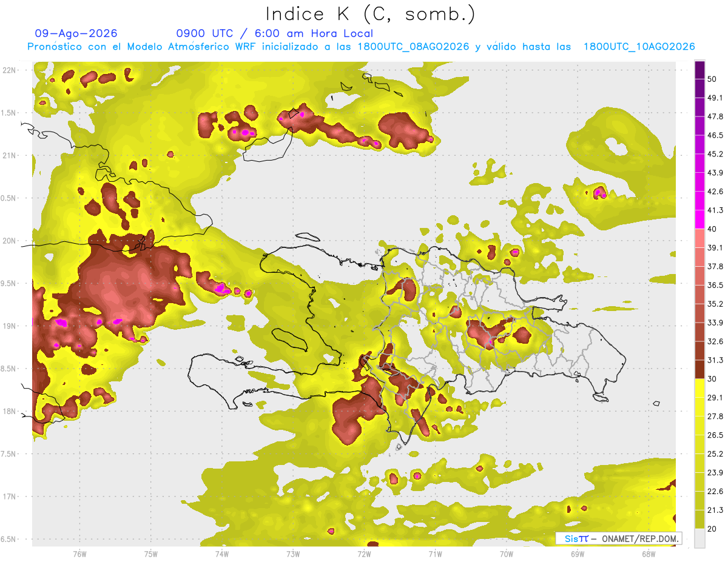
Task: Pick the salmon swatch between 39.1 and 40
Action: coord(699,238)
